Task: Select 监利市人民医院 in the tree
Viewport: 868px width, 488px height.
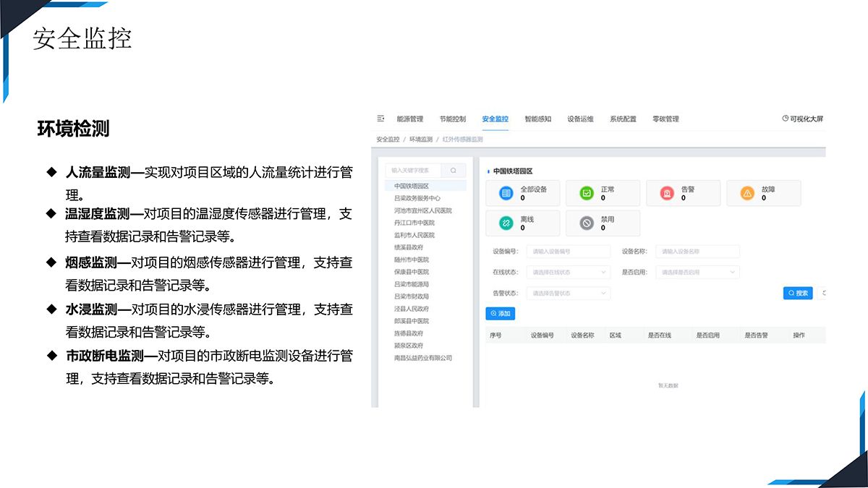Action: point(414,235)
